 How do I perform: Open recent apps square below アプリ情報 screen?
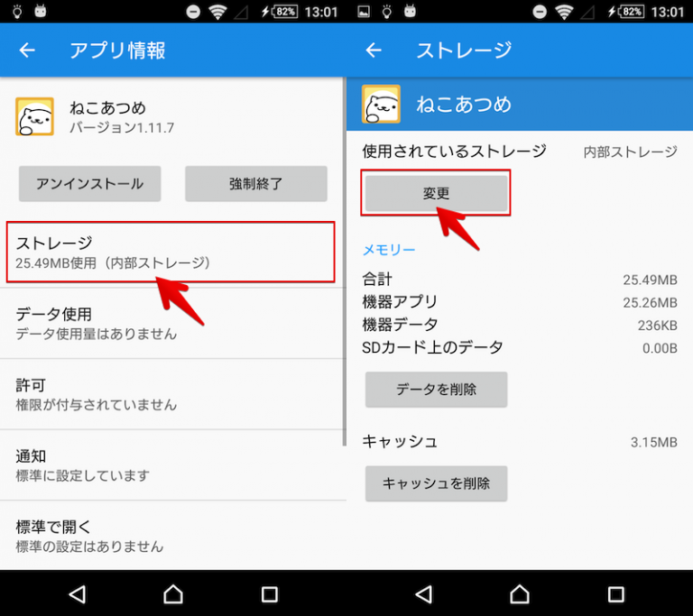point(269,593)
